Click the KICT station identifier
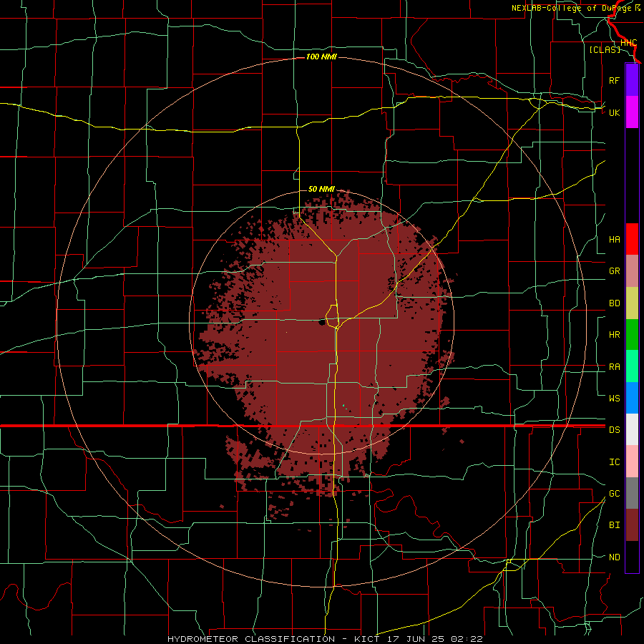The image size is (644, 644). click(x=369, y=639)
